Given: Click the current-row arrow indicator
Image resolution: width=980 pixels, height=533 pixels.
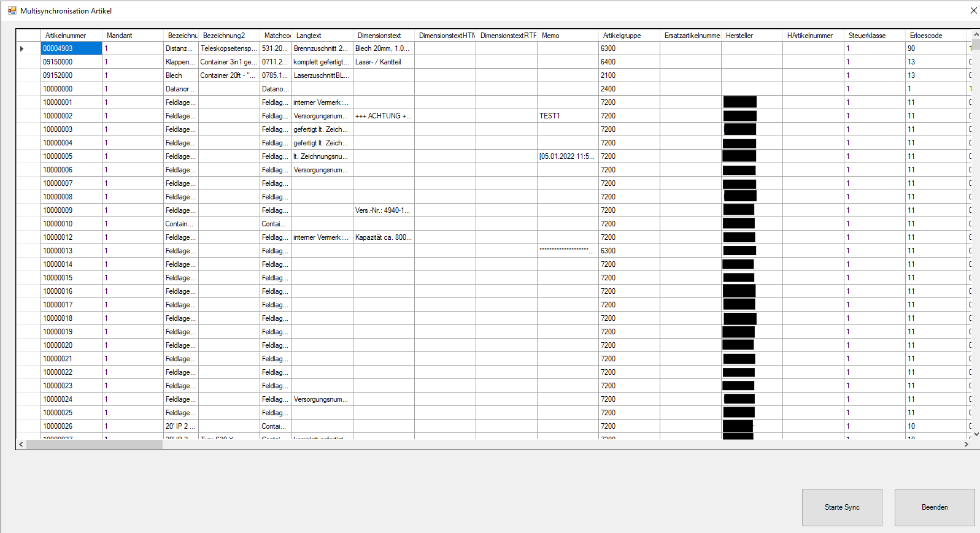Looking at the screenshot, I should click(22, 48).
